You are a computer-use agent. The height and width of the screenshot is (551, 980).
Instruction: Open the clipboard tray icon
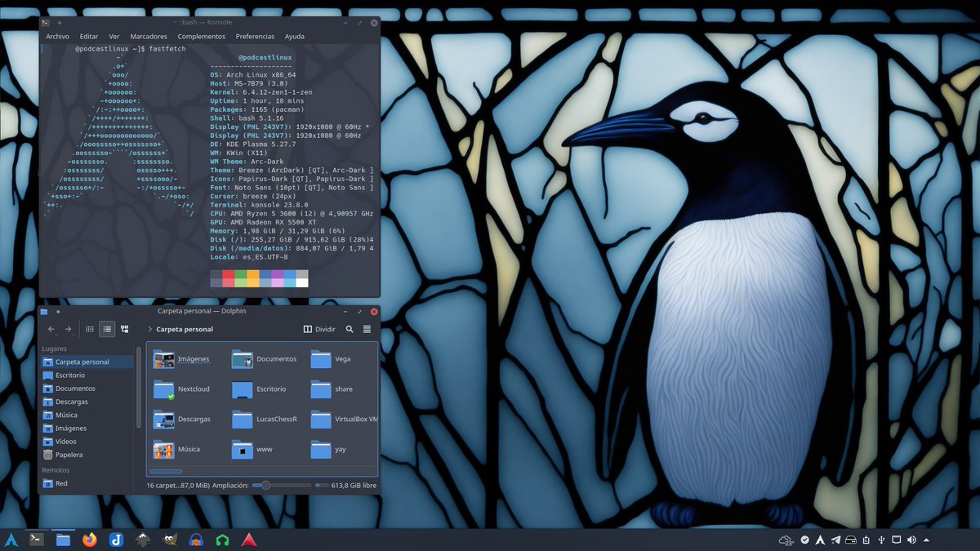tap(866, 540)
